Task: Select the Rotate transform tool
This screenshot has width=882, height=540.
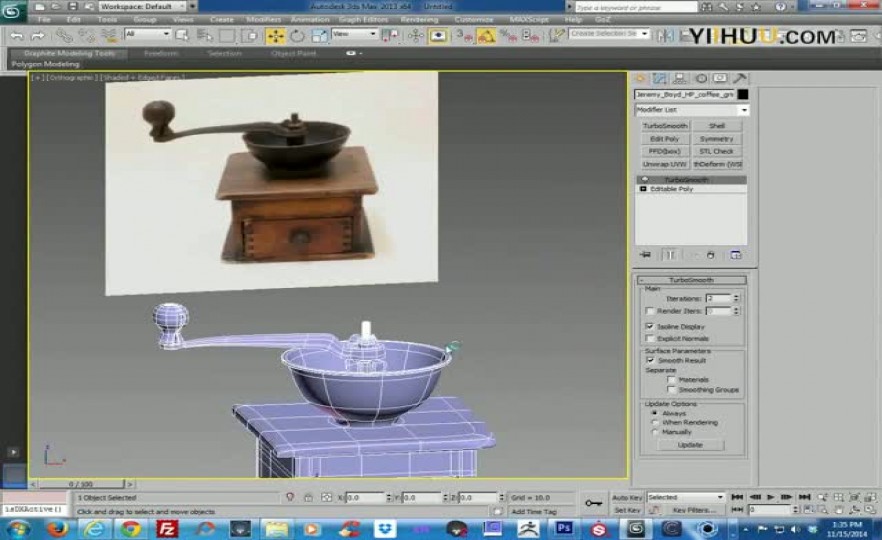Action: tap(298, 36)
